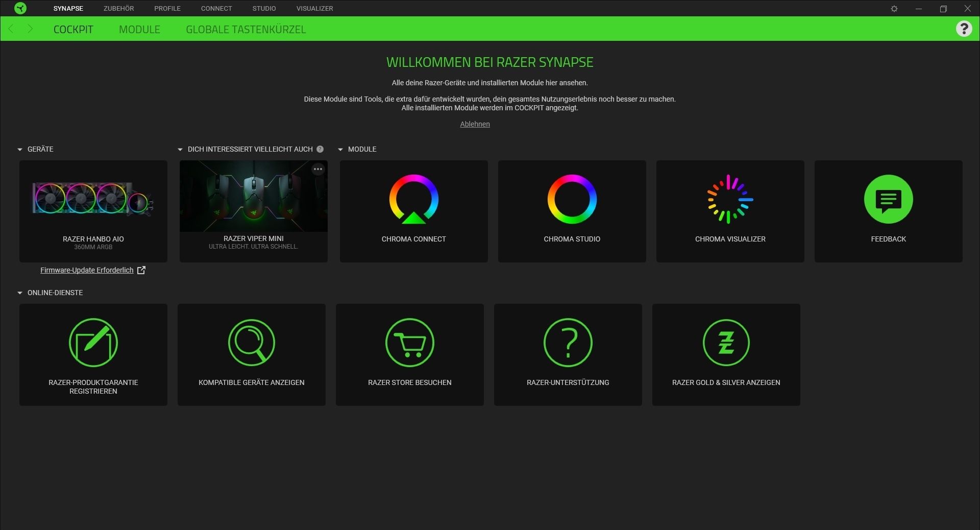Open the Zubehör tab
980x530 pixels.
pyautogui.click(x=119, y=8)
